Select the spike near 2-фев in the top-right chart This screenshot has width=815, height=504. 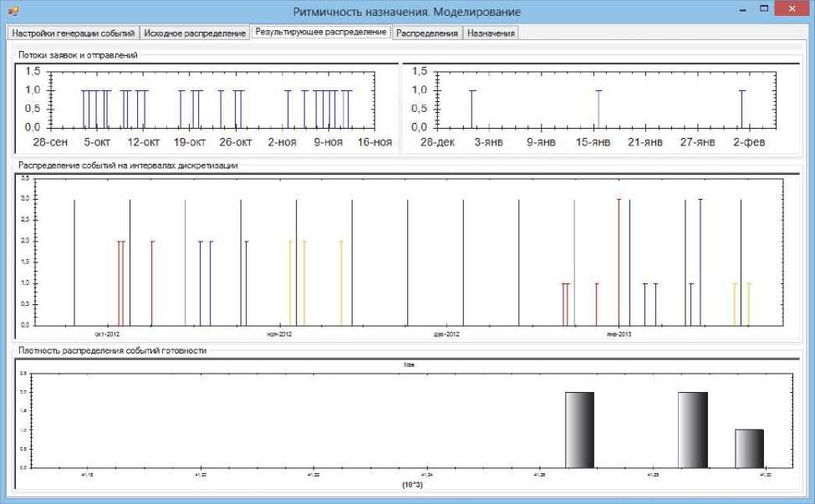click(741, 108)
